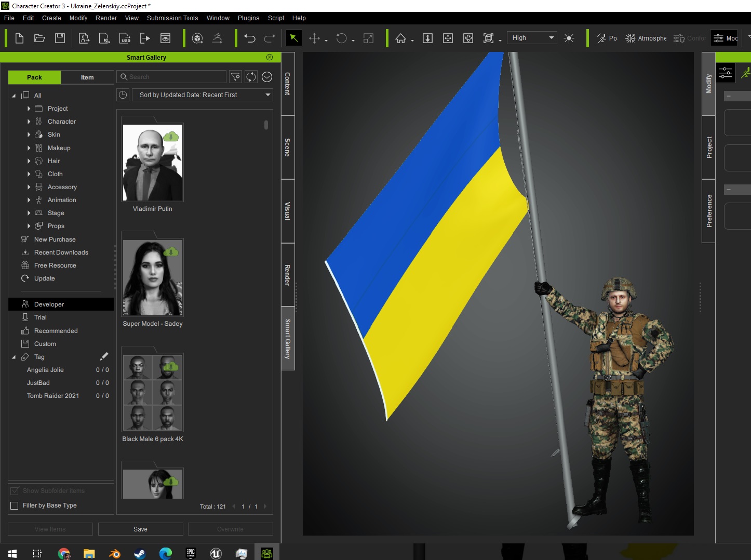Viewport: 751px width, 560px height.
Task: Open the High quality dropdown
Action: 532,38
